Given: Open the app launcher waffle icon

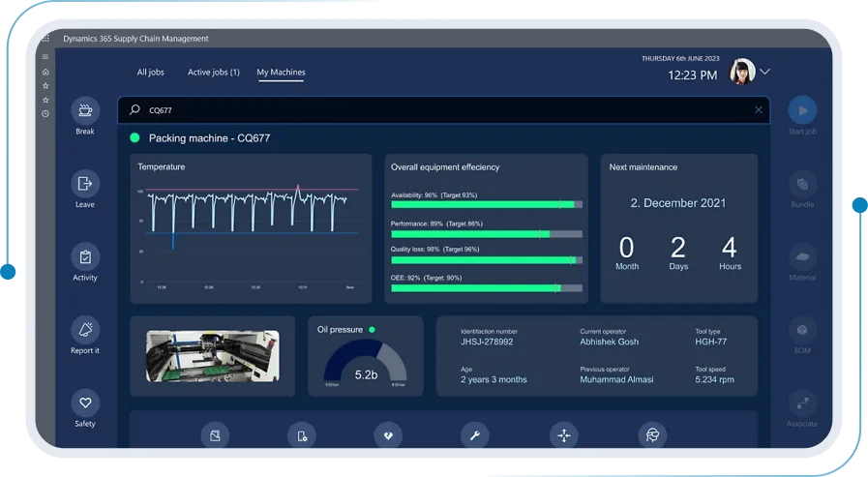Looking at the screenshot, I should [45, 38].
